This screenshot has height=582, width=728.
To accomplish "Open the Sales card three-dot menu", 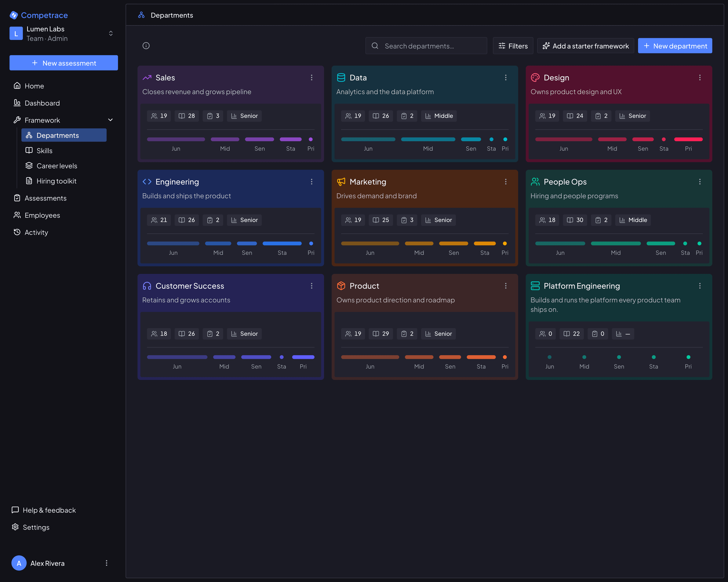I will [312, 78].
